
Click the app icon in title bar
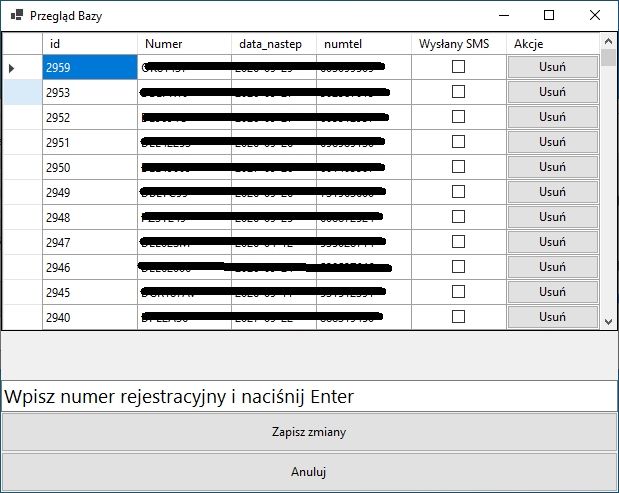tap(15, 16)
